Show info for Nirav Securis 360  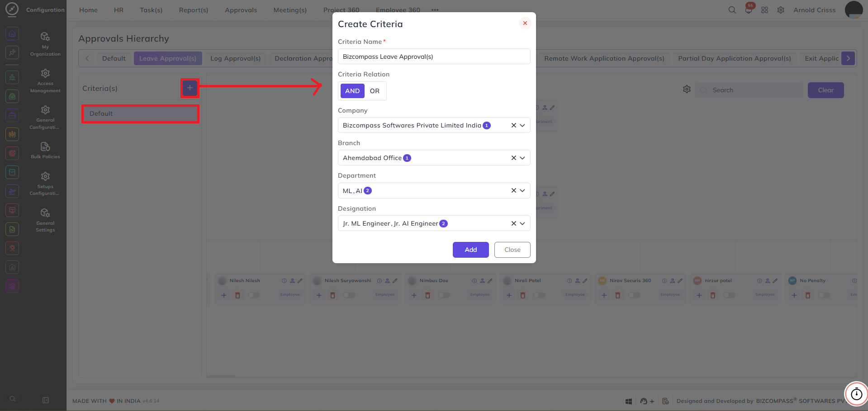tap(664, 281)
